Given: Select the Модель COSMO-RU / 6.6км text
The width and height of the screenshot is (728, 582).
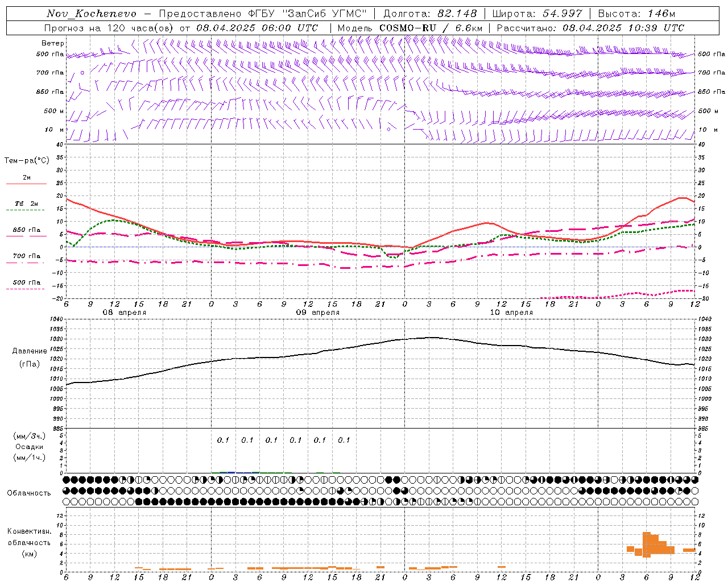Looking at the screenshot, I should (410, 28).
